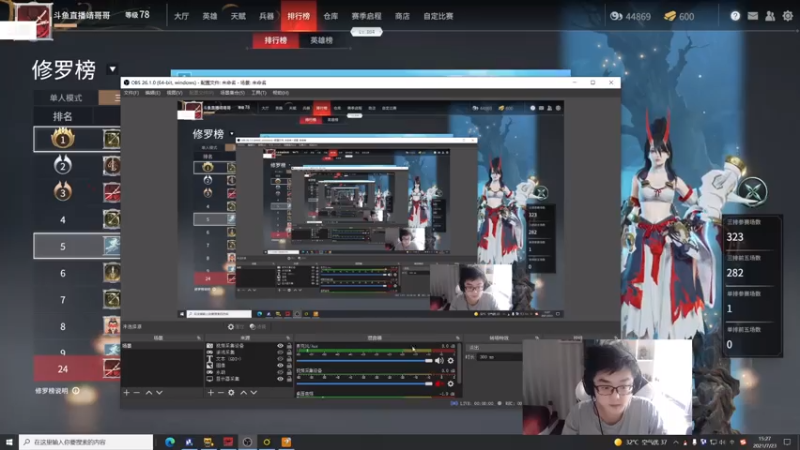800x450 pixels.
Task: Open 赛季启程 in game navigation
Action: tap(366, 16)
